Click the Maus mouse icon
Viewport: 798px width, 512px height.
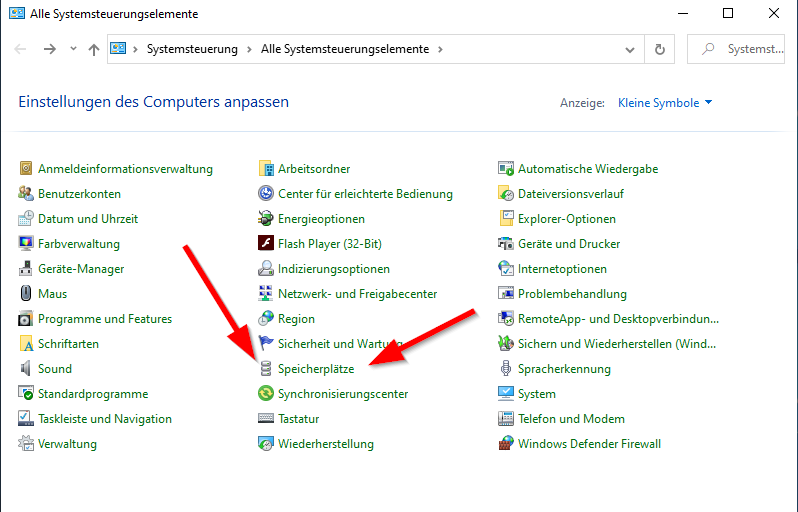[x=25, y=293]
